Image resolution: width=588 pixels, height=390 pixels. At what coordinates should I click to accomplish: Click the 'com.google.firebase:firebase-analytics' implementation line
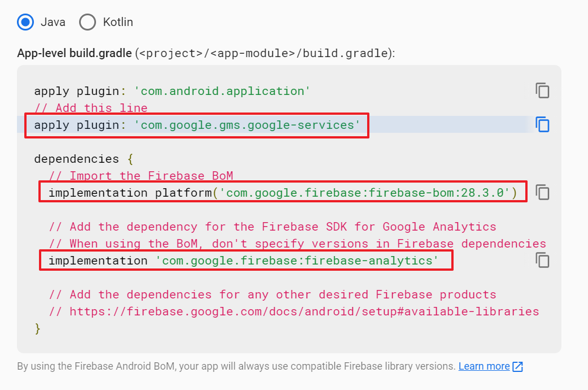[x=243, y=261]
